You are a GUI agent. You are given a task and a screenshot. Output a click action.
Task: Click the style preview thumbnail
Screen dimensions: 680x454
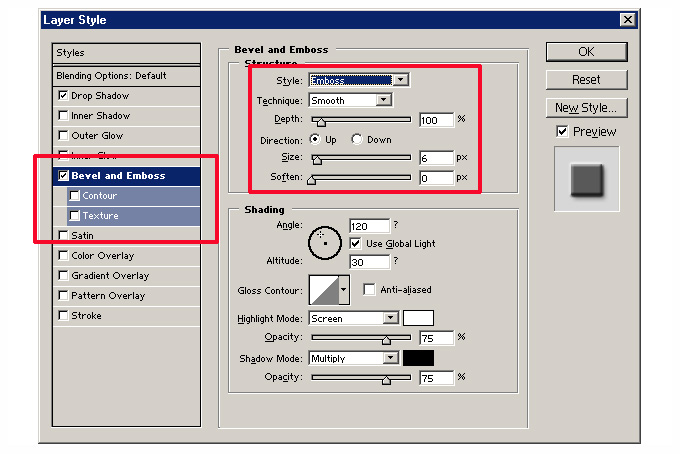[587, 180]
